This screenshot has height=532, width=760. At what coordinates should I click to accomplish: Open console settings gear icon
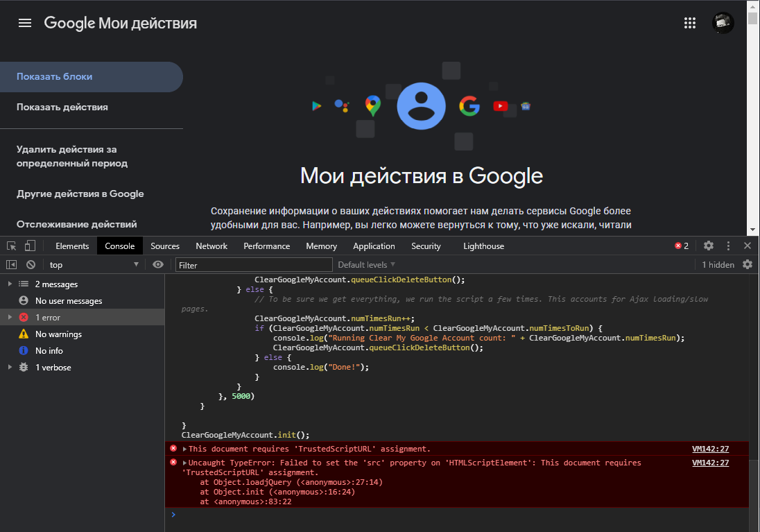(748, 264)
